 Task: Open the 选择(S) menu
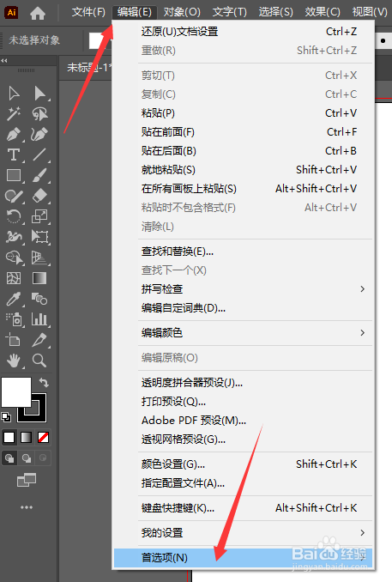[275, 12]
